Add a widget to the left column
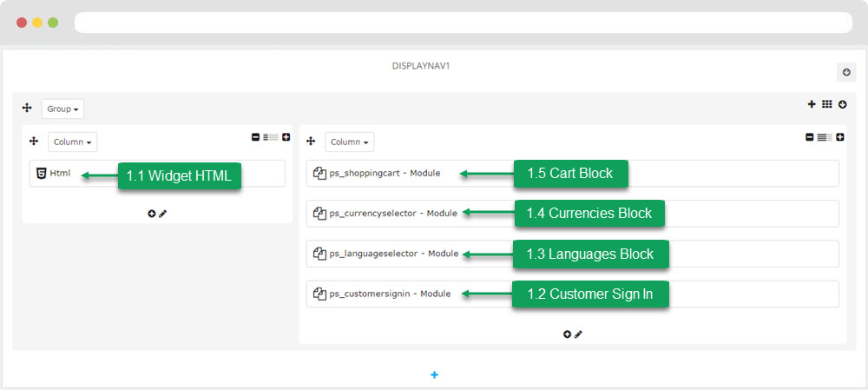868x390 pixels. point(152,213)
